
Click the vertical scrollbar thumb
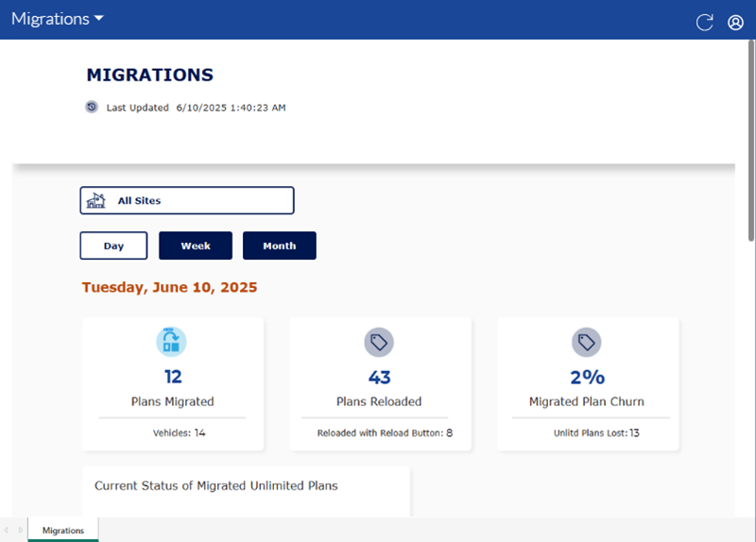pyautogui.click(x=751, y=141)
